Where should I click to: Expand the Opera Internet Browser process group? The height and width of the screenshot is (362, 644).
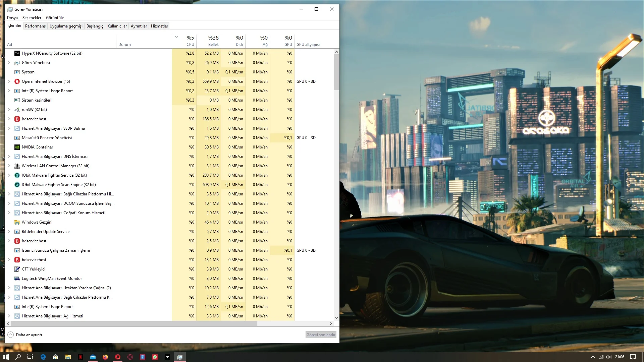pos(9,81)
